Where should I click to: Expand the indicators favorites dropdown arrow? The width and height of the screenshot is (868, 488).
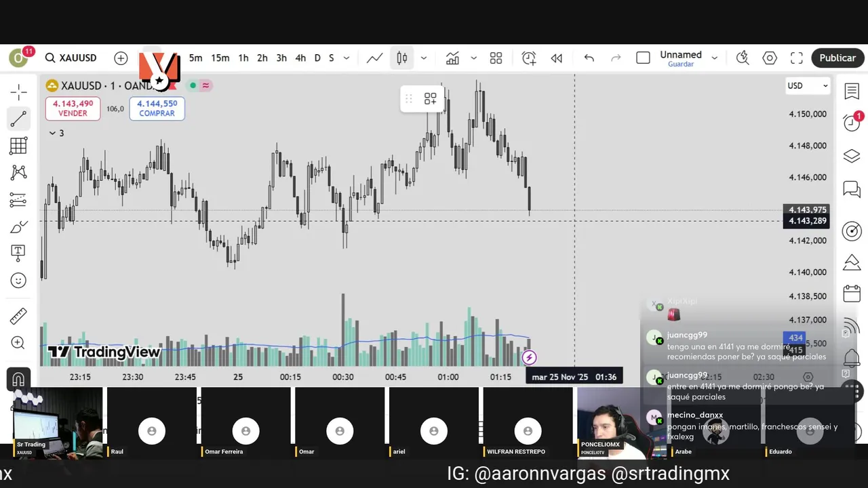click(x=473, y=58)
